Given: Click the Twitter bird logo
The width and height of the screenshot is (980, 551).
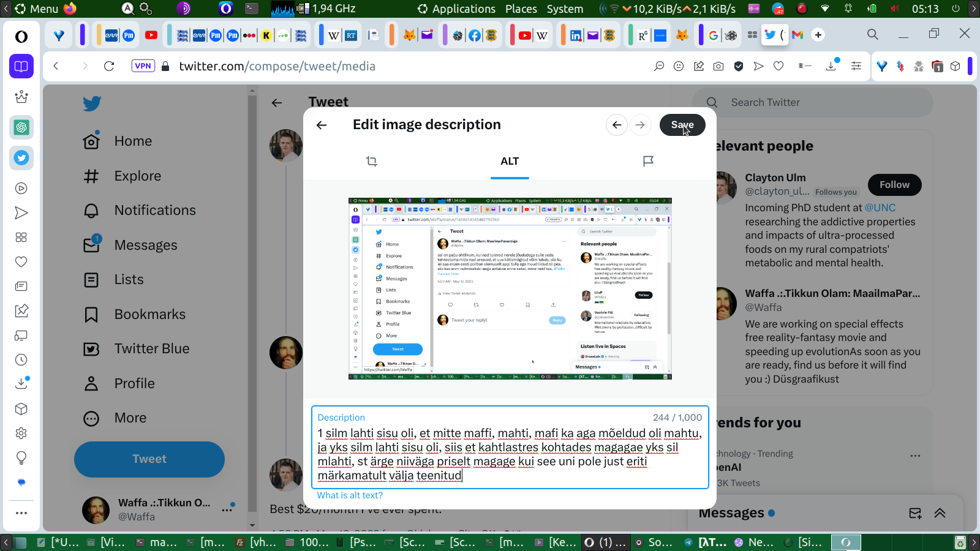Looking at the screenshot, I should coord(92,103).
